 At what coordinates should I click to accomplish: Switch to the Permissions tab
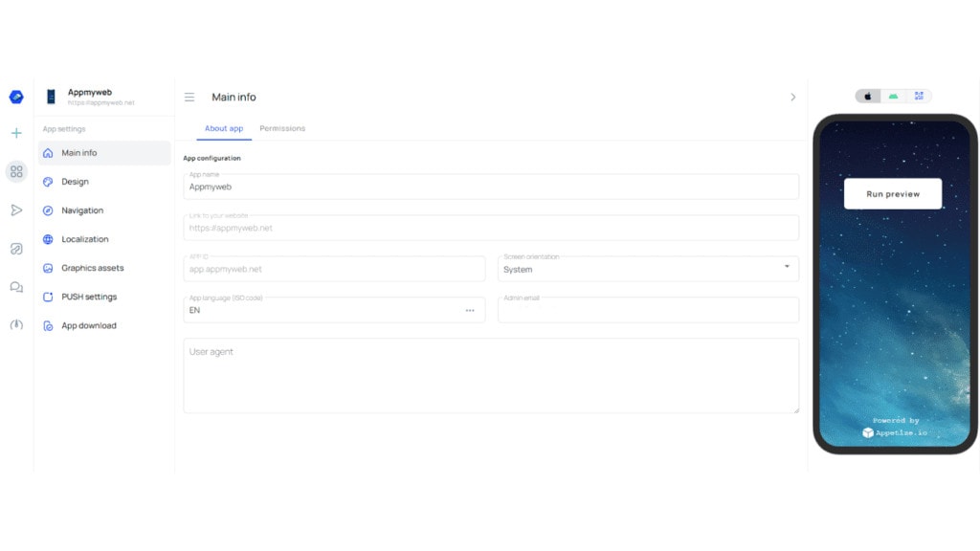point(282,128)
